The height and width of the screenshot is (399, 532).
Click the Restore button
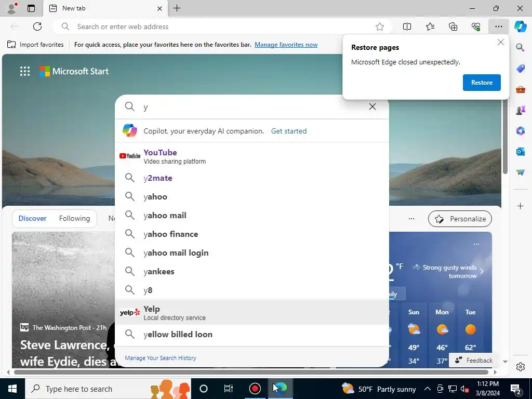(482, 83)
